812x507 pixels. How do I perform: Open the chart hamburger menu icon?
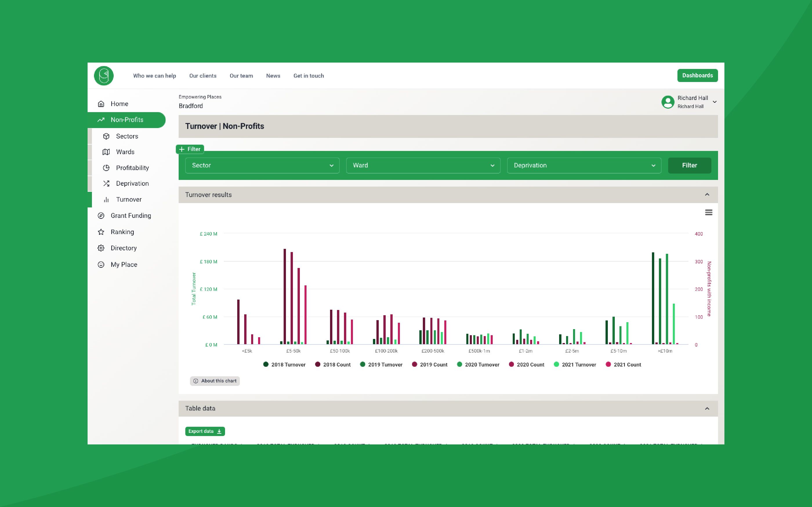(x=708, y=213)
